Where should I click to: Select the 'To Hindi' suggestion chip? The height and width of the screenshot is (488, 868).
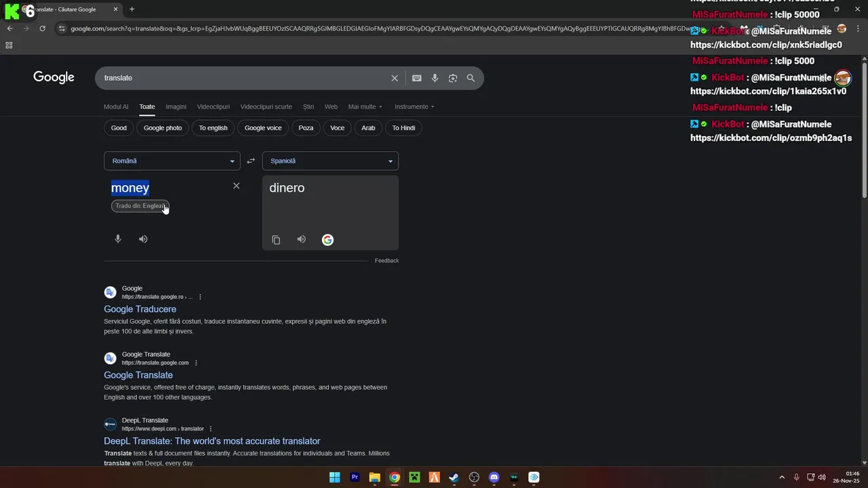coord(403,127)
